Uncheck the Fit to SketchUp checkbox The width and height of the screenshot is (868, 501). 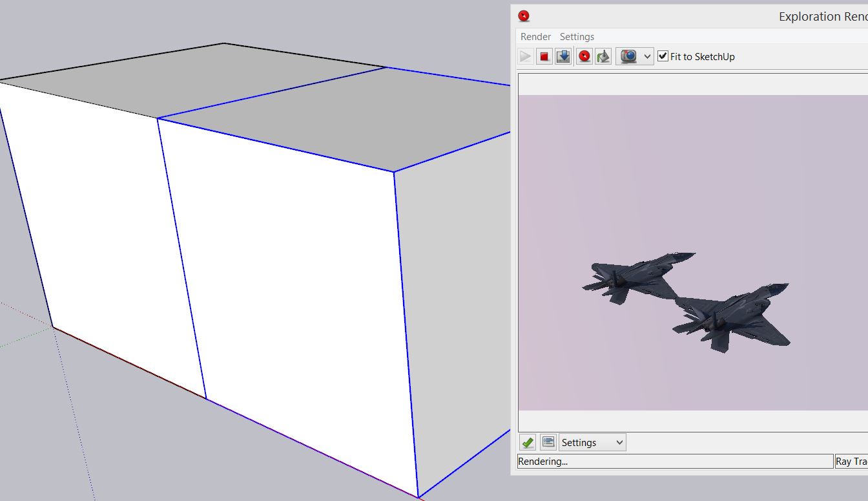663,56
